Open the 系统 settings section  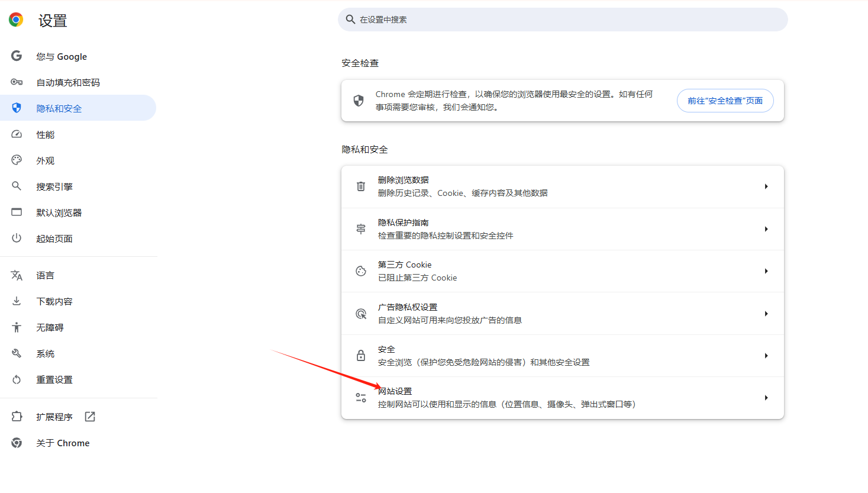(x=78, y=353)
